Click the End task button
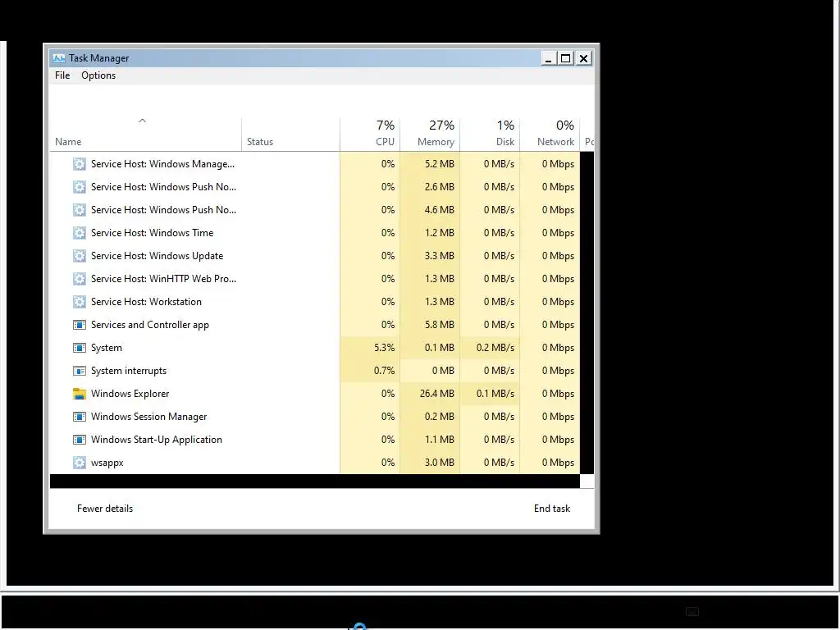840x630 pixels. point(552,509)
